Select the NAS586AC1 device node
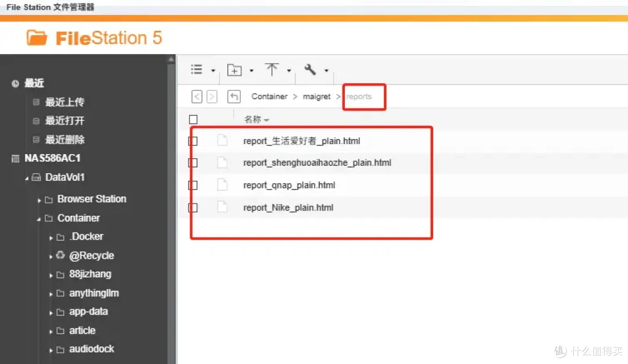This screenshot has height=364, width=628. click(x=52, y=158)
